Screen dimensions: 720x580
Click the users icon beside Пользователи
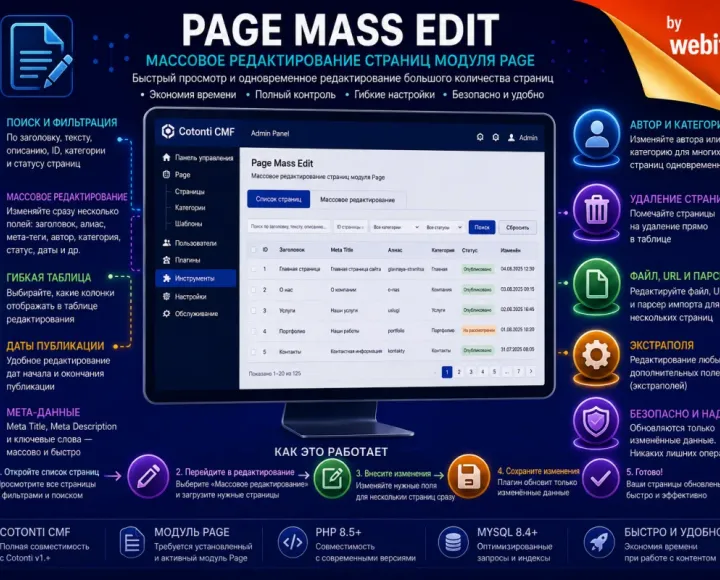(x=166, y=243)
